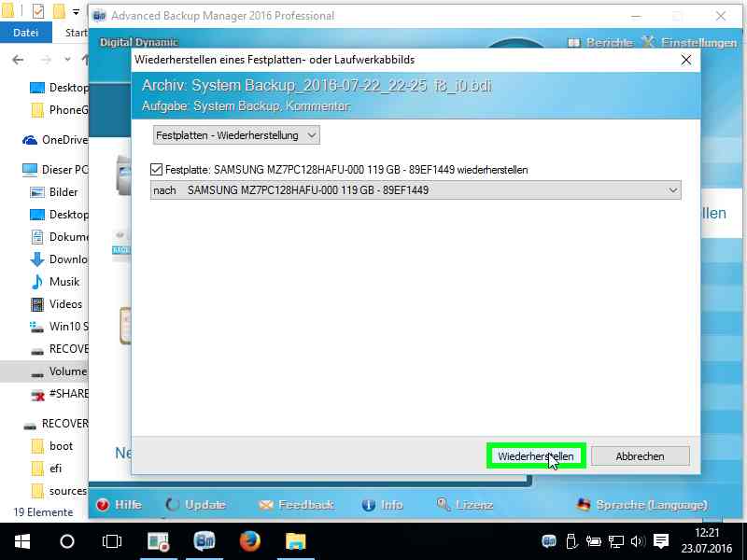Click the network icon in system tray
The height and width of the screenshot is (560, 747).
point(616,541)
